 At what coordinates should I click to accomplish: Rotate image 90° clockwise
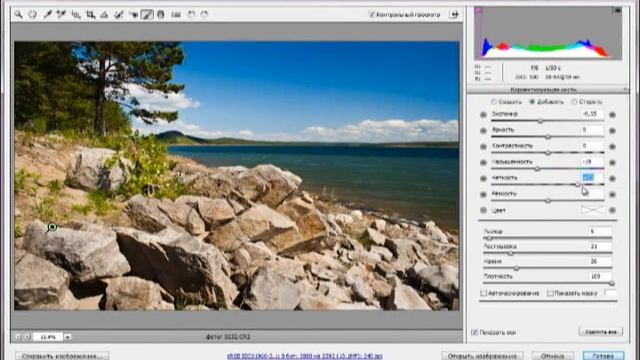click(204, 15)
